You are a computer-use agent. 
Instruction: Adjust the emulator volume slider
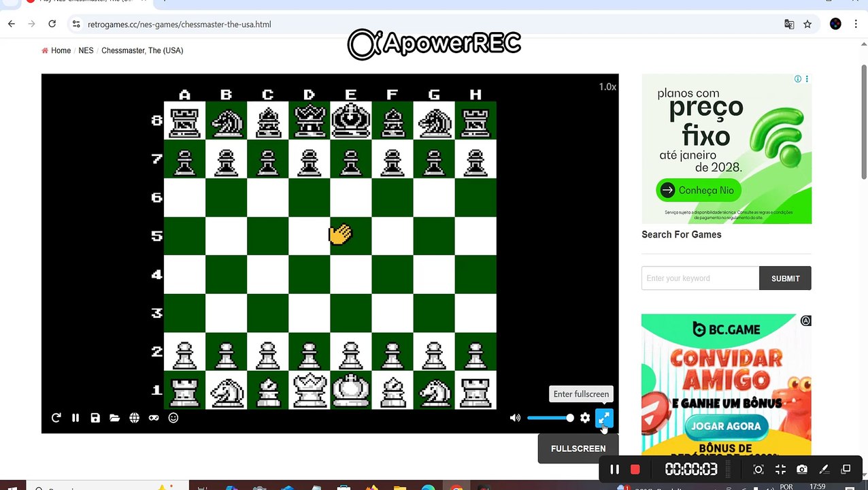(550, 418)
